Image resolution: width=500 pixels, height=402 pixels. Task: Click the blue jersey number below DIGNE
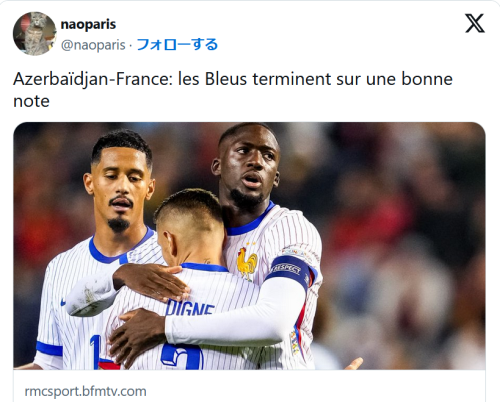click(x=182, y=357)
